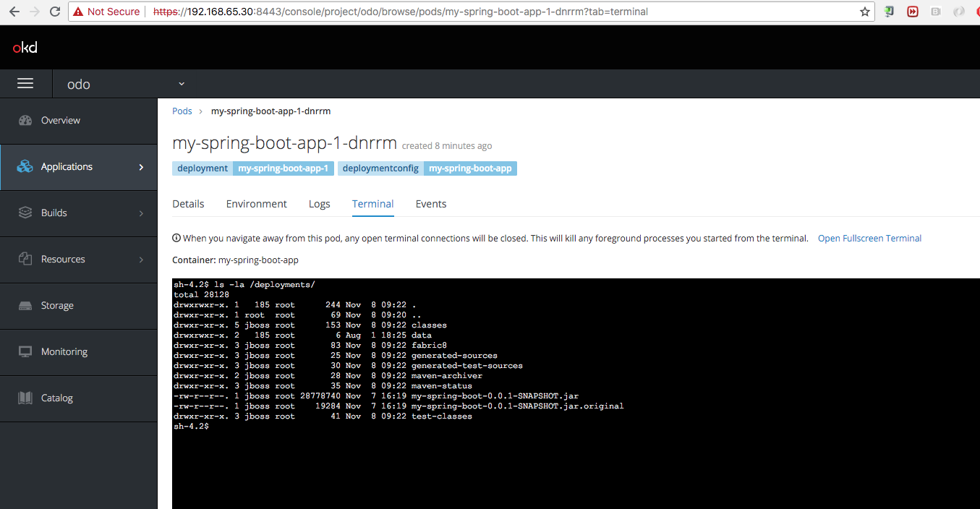Reload the page with refresh icon
980x509 pixels.
pyautogui.click(x=55, y=12)
